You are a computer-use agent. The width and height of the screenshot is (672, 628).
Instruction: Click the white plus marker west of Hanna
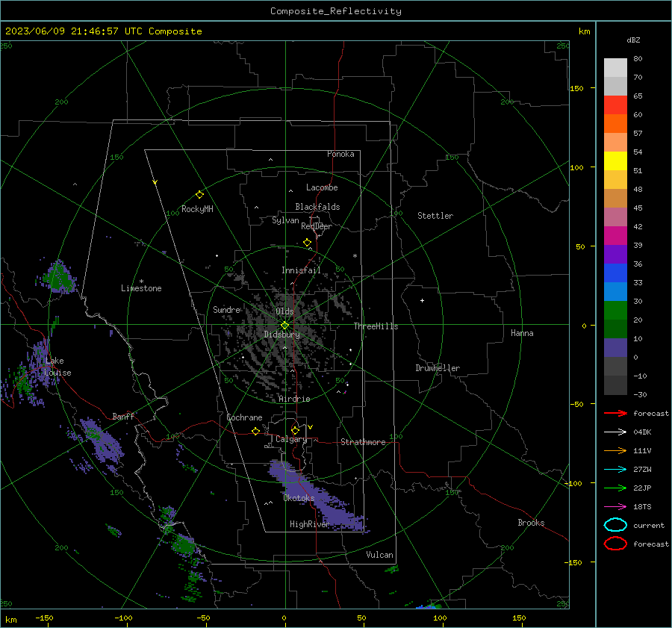coord(422,300)
